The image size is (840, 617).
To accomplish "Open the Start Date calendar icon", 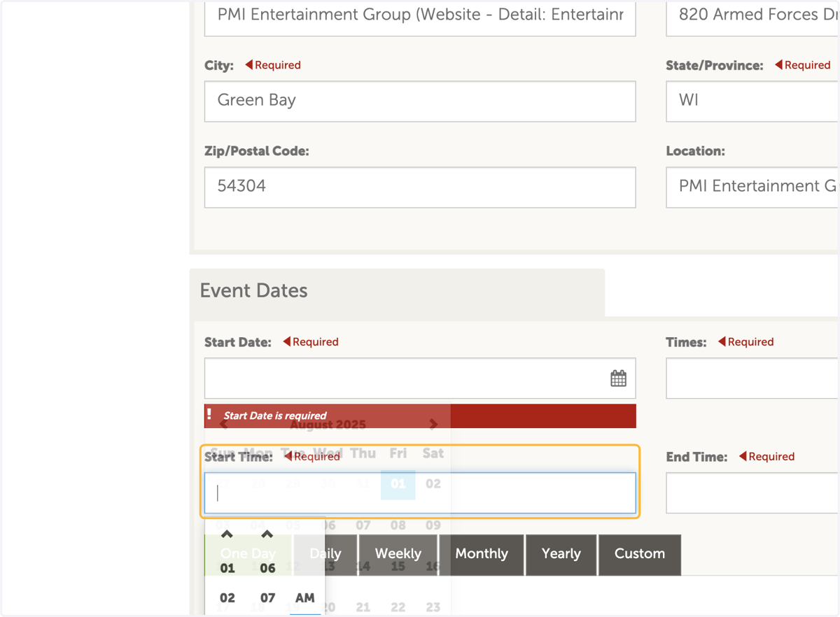I will [618, 378].
